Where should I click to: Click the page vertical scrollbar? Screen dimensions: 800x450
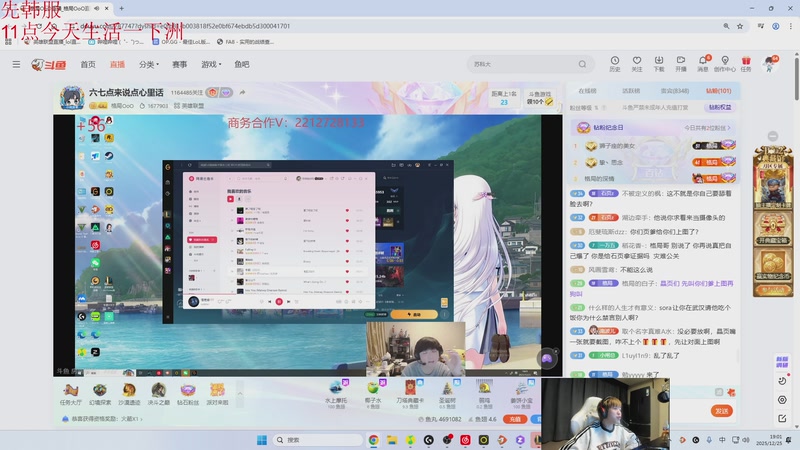coord(796,77)
